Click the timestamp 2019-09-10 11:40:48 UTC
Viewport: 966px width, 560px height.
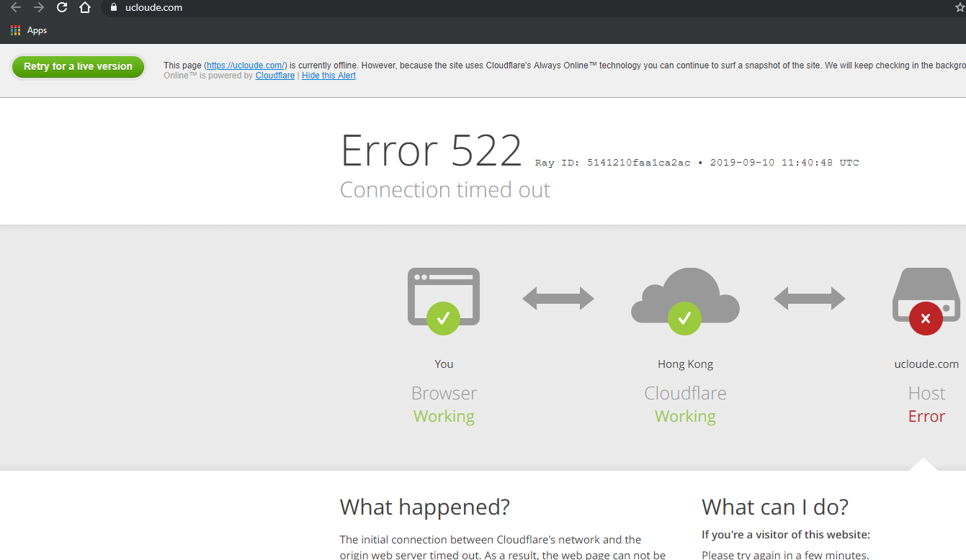pyautogui.click(x=784, y=163)
